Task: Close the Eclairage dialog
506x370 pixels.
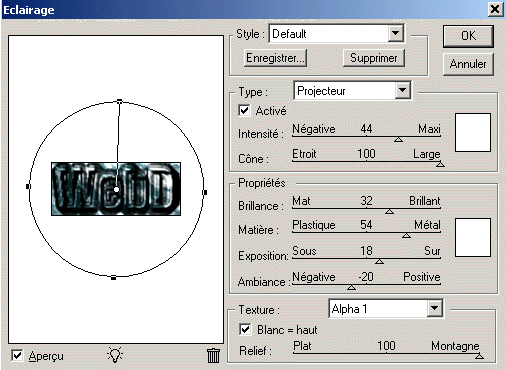Action: click(495, 9)
